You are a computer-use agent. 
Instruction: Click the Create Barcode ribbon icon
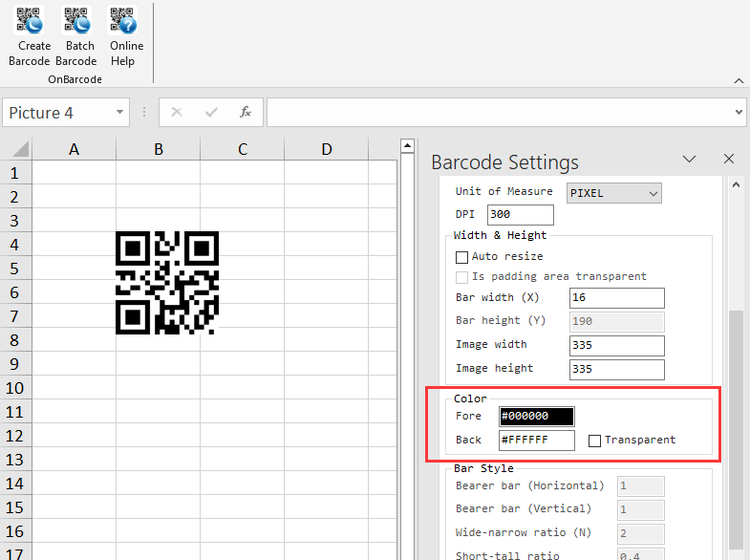(x=30, y=36)
